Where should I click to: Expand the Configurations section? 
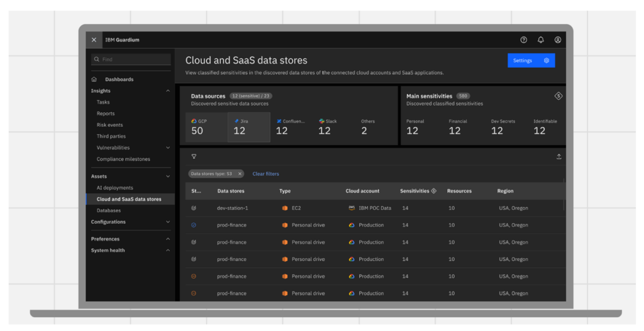167,222
